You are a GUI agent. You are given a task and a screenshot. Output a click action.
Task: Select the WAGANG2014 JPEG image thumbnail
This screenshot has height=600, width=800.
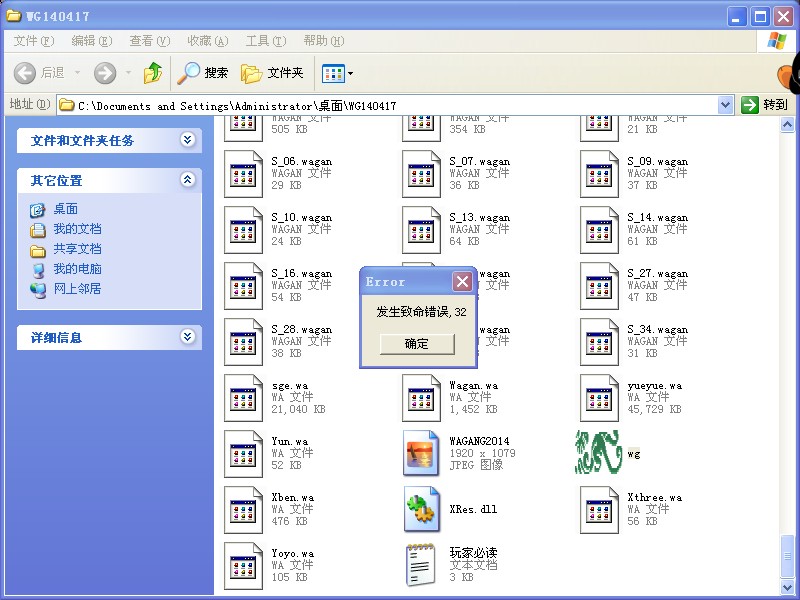[x=421, y=453]
